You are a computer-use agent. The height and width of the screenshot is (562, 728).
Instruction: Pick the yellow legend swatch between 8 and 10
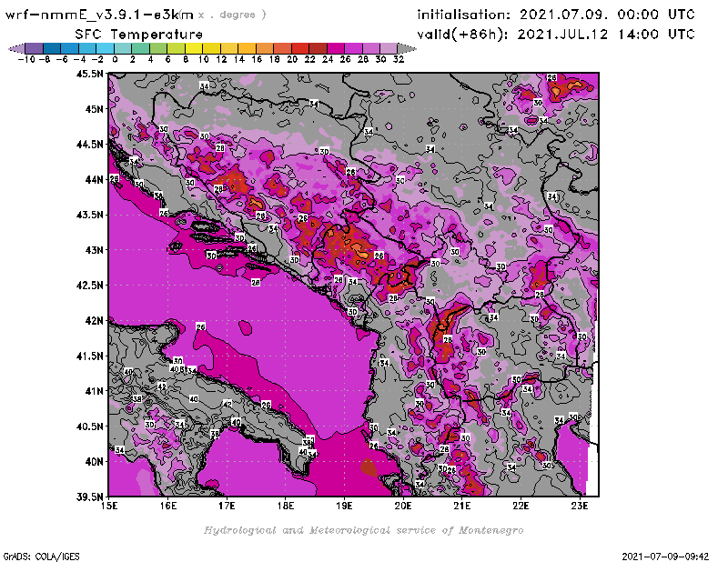coord(194,48)
